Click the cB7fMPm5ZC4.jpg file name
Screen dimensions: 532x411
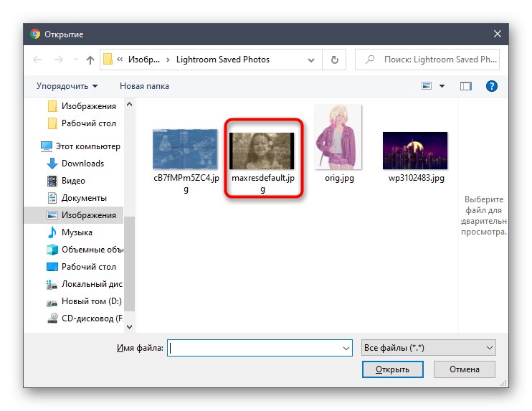pos(186,184)
